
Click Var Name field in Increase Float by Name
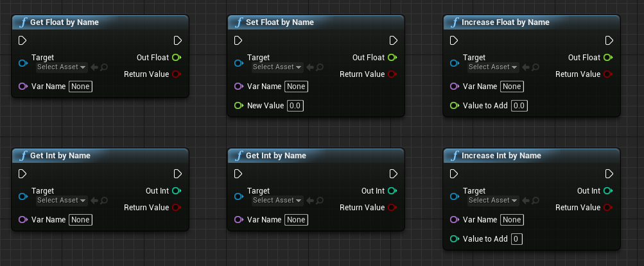pyautogui.click(x=512, y=87)
